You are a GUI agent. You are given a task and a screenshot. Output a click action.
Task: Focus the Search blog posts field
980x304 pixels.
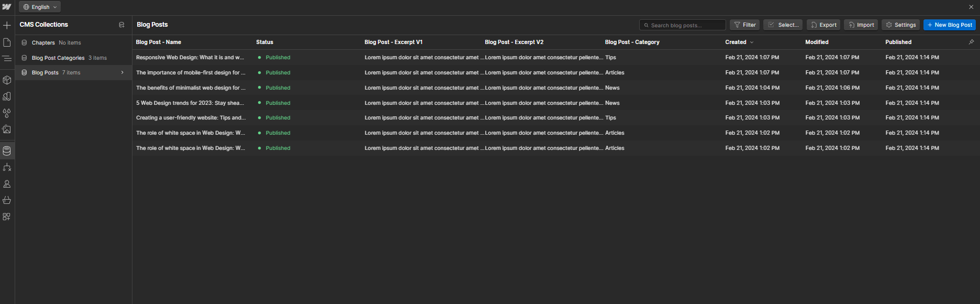click(x=683, y=25)
